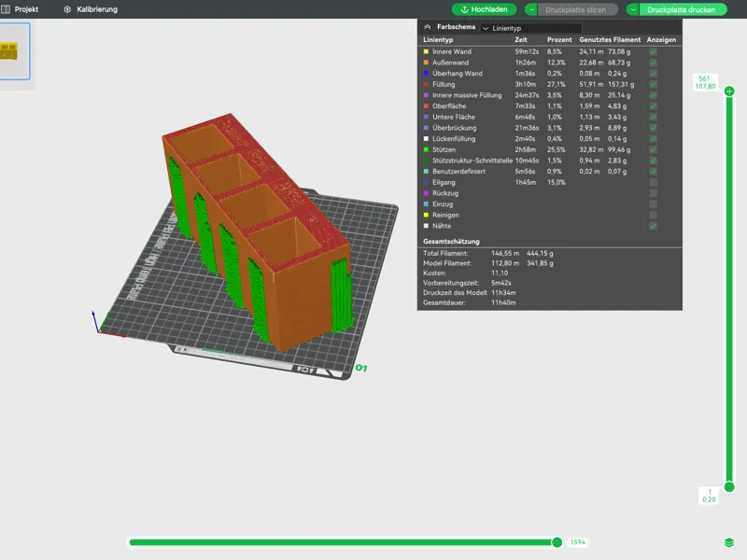This screenshot has width=747, height=560.
Task: Click the Druckplatte drucken button
Action: [682, 9]
